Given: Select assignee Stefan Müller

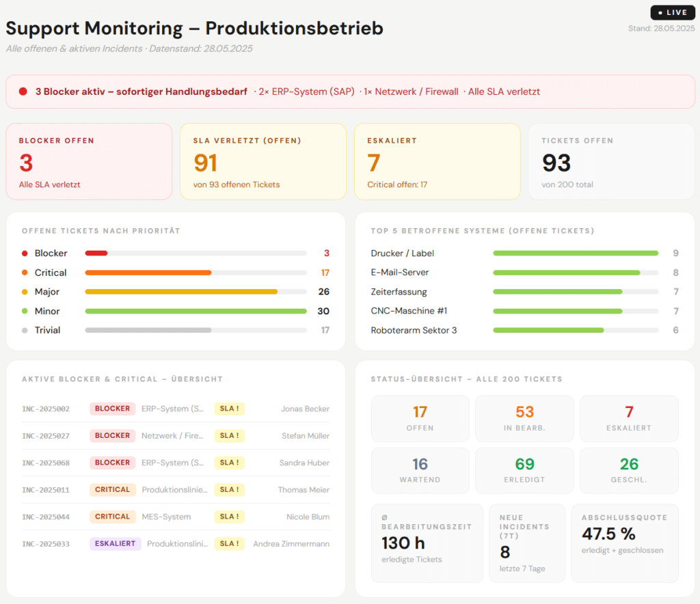Looking at the screenshot, I should click(x=306, y=436).
